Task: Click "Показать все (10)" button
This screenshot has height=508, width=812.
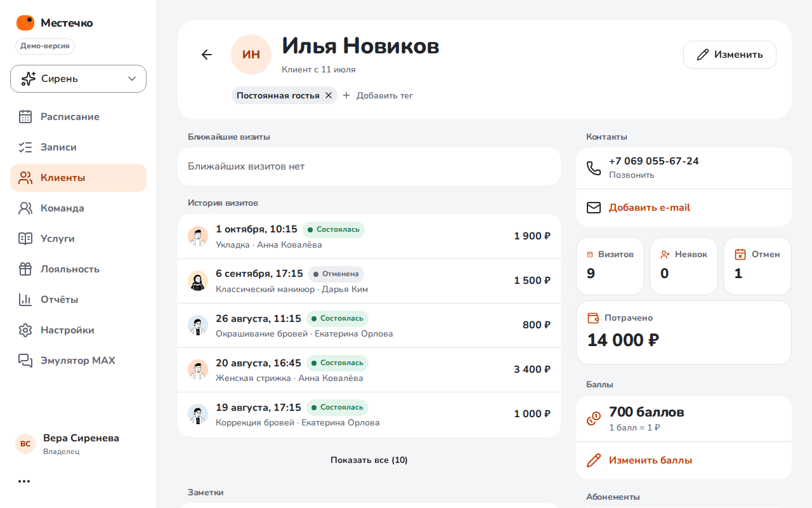Action: [369, 460]
